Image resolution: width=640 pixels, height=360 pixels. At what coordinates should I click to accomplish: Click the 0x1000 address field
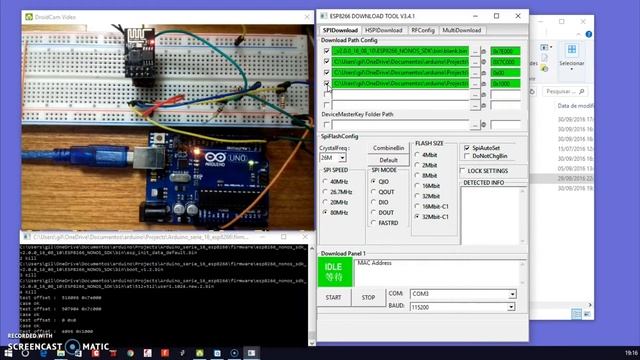tap(505, 84)
